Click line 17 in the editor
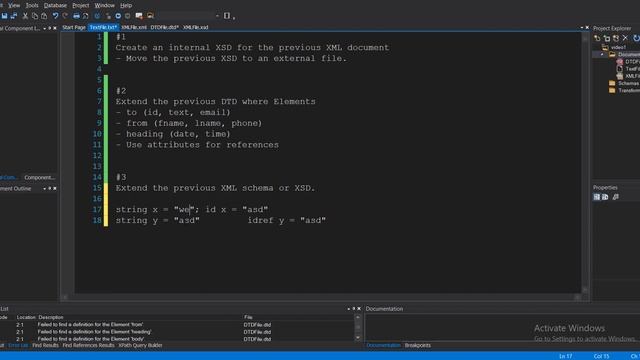The image size is (640, 360). pos(192,209)
